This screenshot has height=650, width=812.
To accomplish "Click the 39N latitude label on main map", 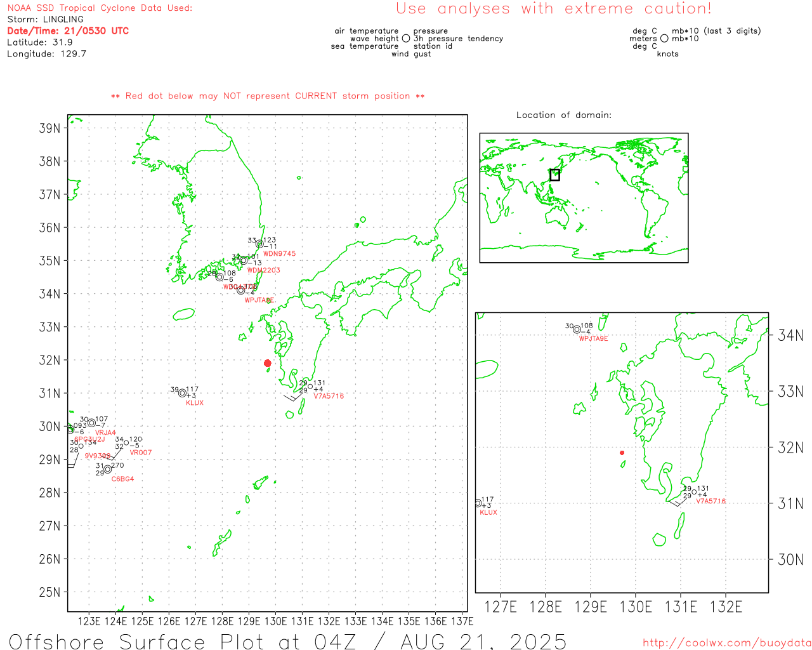I will click(49, 128).
